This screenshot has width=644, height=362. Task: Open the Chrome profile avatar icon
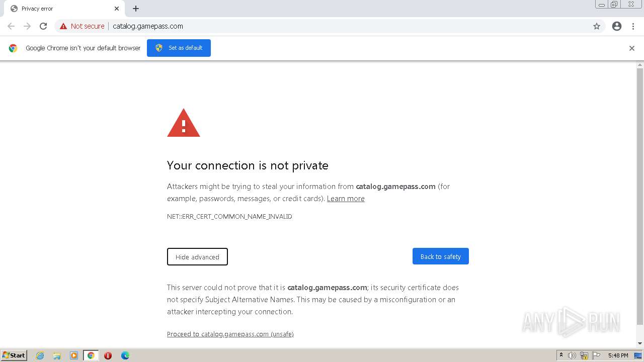tap(617, 26)
